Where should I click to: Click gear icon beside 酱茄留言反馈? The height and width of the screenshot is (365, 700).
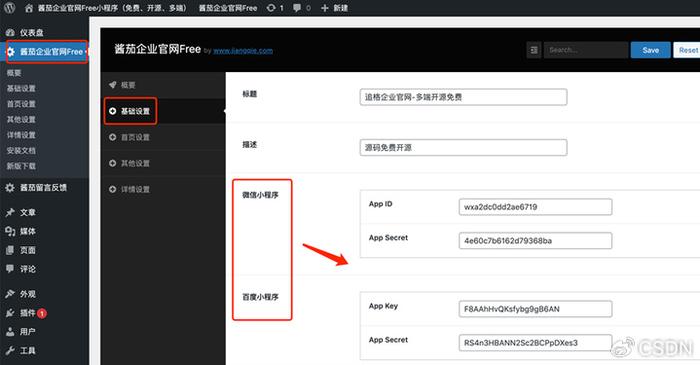point(10,188)
